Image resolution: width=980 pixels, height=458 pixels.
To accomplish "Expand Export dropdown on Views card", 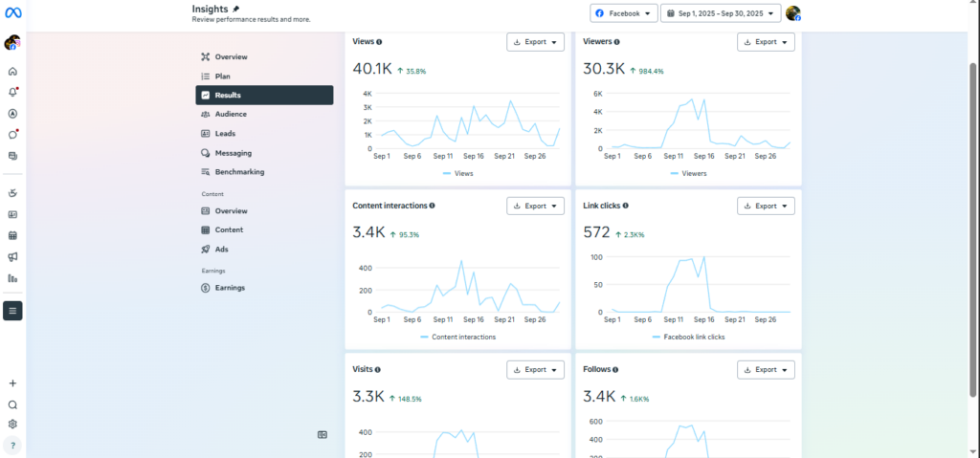I will [x=536, y=42].
